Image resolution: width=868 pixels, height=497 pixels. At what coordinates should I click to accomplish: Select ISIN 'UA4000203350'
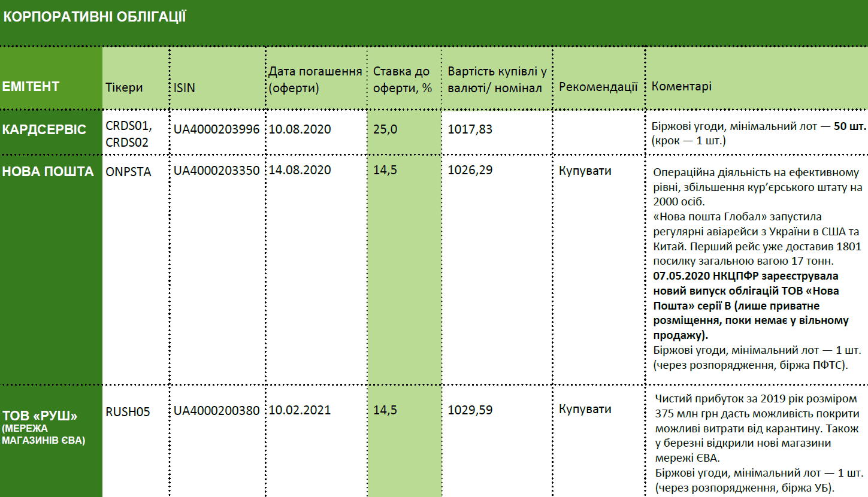[217, 171]
